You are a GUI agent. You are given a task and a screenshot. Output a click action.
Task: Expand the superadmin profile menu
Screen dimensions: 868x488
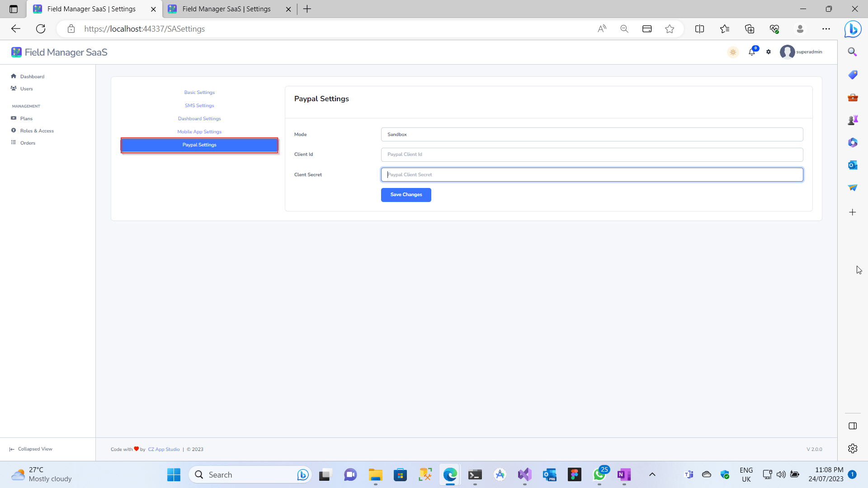pos(801,52)
